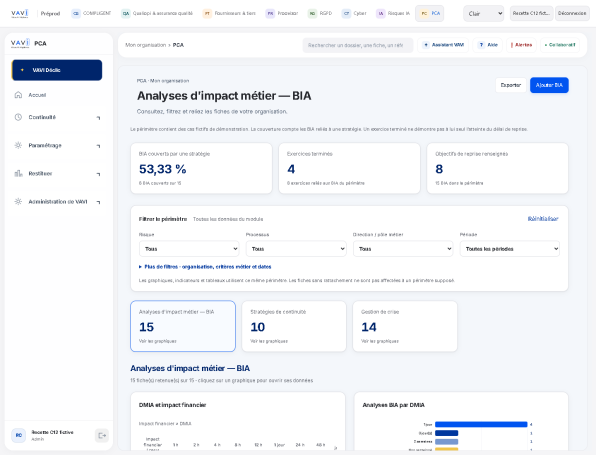The image size is (596, 455).
Task: Open the Période filter dropdown
Action: point(510,249)
